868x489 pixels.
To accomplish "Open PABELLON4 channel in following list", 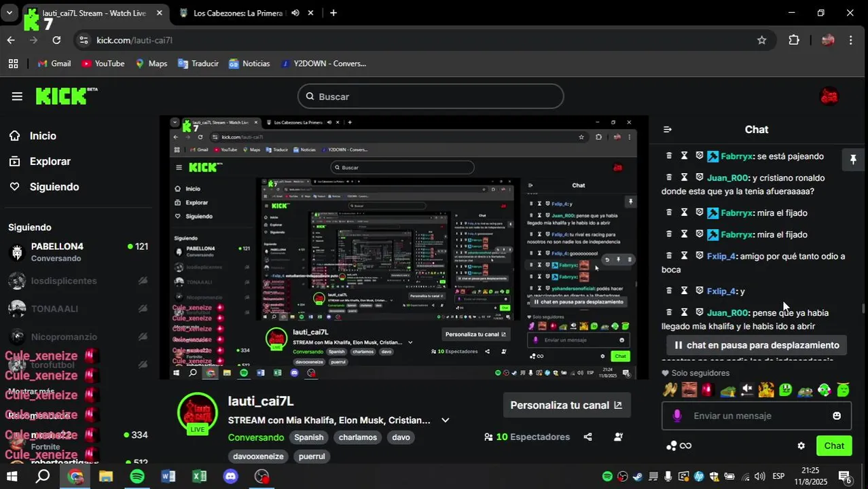I will [78, 252].
